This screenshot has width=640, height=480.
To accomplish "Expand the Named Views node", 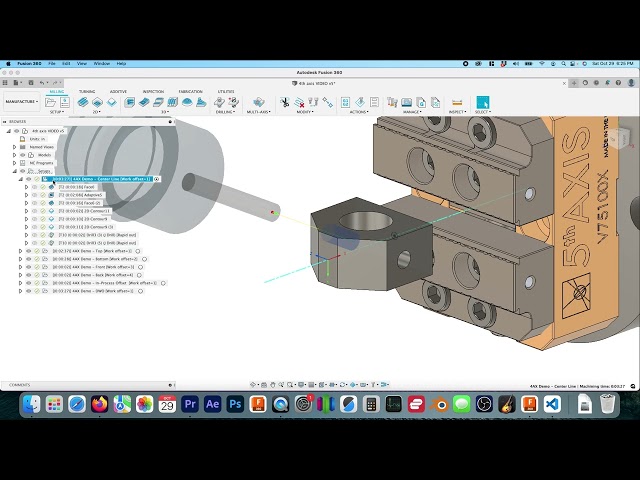I will tap(15, 147).
